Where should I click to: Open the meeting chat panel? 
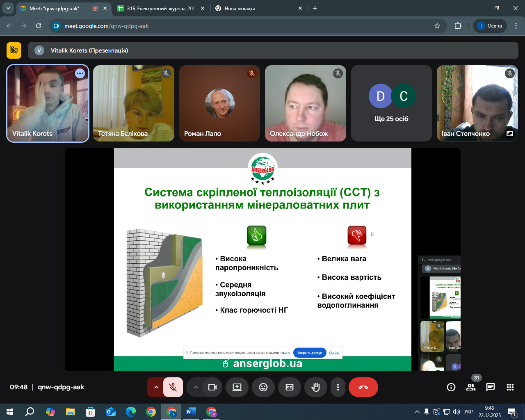tap(490, 387)
